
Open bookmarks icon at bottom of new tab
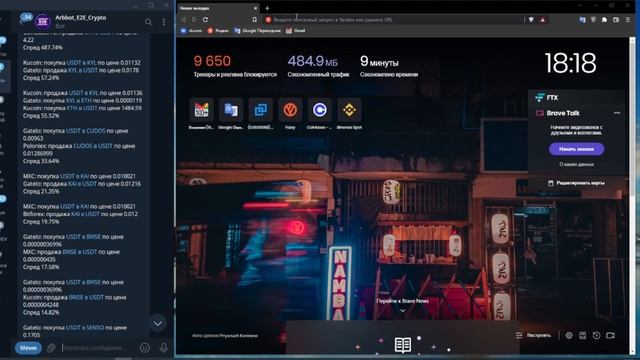(582, 336)
